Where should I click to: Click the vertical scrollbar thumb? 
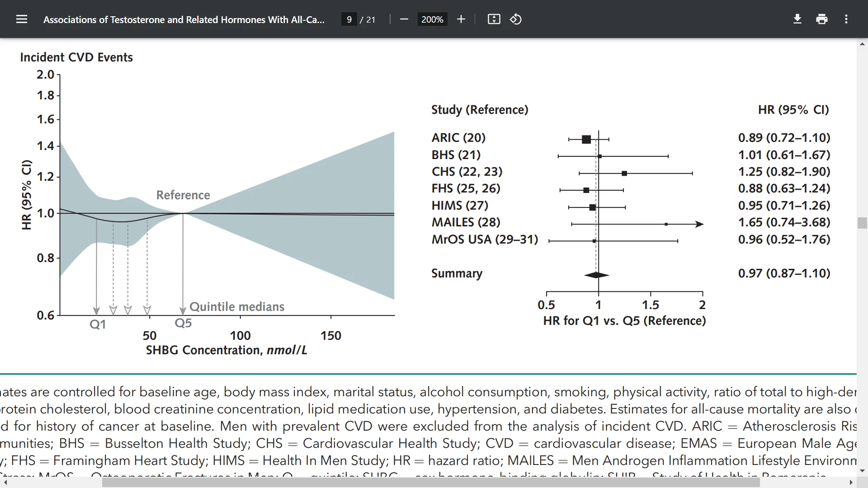[862, 223]
